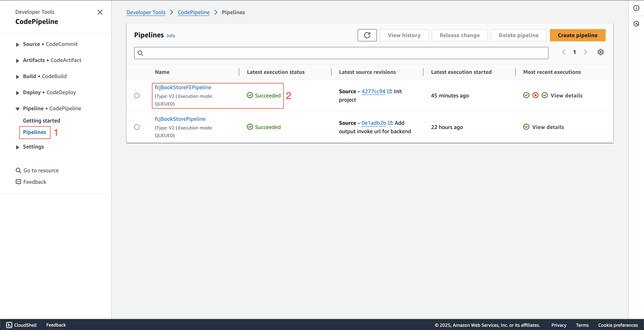This screenshot has height=330, width=644.
Task: Click the Go to resource magnifier icon
Action: pyautogui.click(x=18, y=170)
